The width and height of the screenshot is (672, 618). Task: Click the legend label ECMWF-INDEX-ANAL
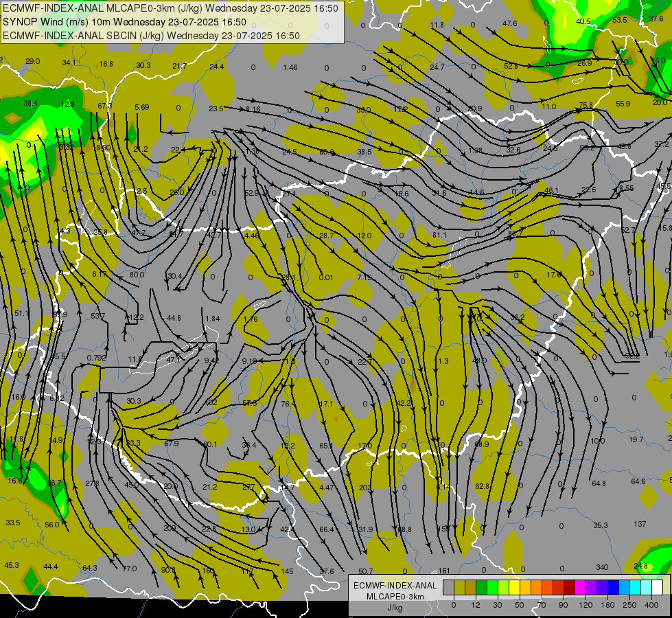[x=395, y=586]
